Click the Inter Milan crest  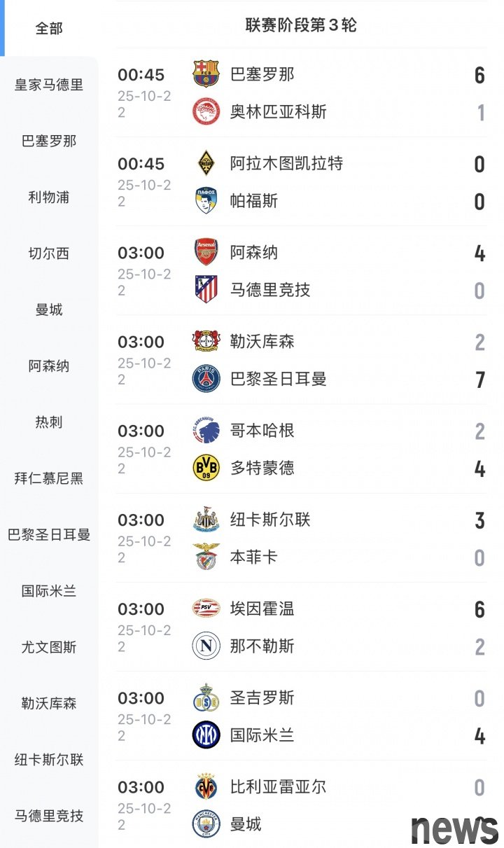point(206,735)
